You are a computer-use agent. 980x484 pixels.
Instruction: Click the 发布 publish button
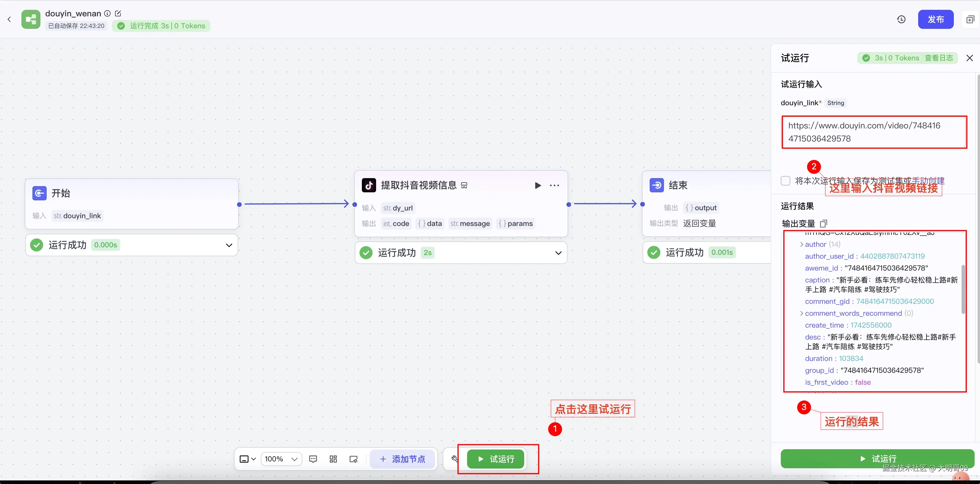[935, 19]
